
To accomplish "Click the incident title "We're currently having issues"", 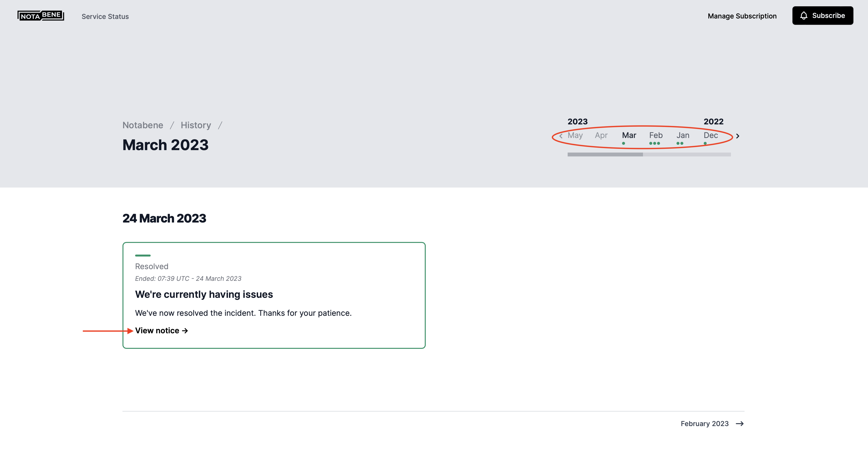I will (x=204, y=295).
